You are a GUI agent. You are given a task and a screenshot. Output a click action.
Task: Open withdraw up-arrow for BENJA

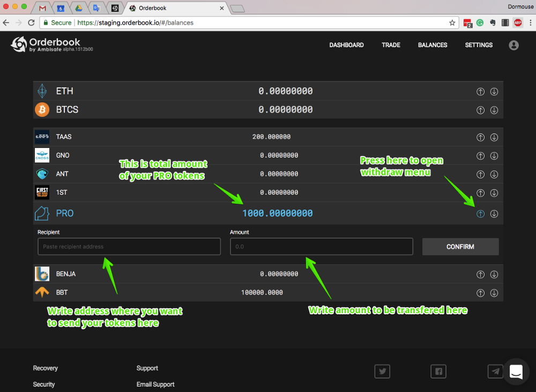[x=480, y=275]
